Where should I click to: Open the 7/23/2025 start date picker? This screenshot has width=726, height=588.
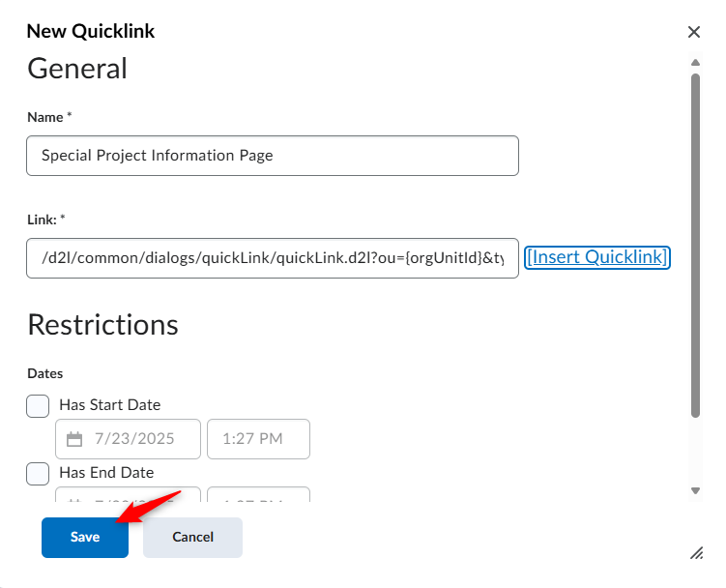(x=128, y=439)
